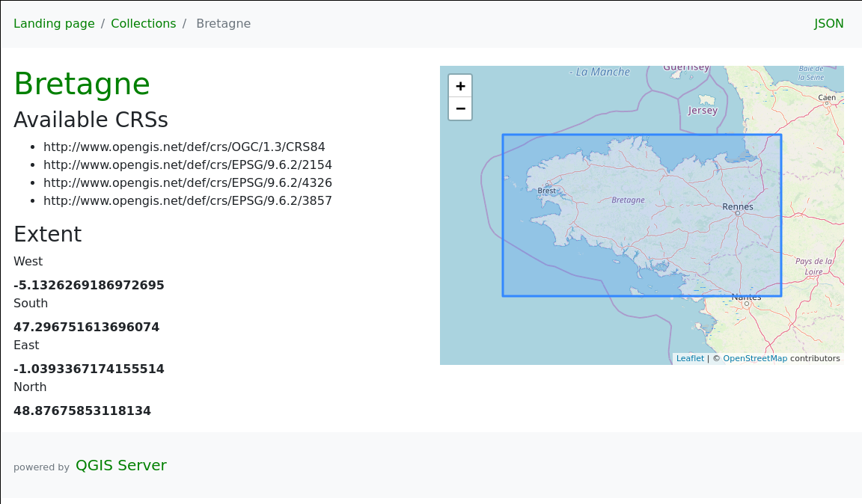Click the West extent label

28,262
